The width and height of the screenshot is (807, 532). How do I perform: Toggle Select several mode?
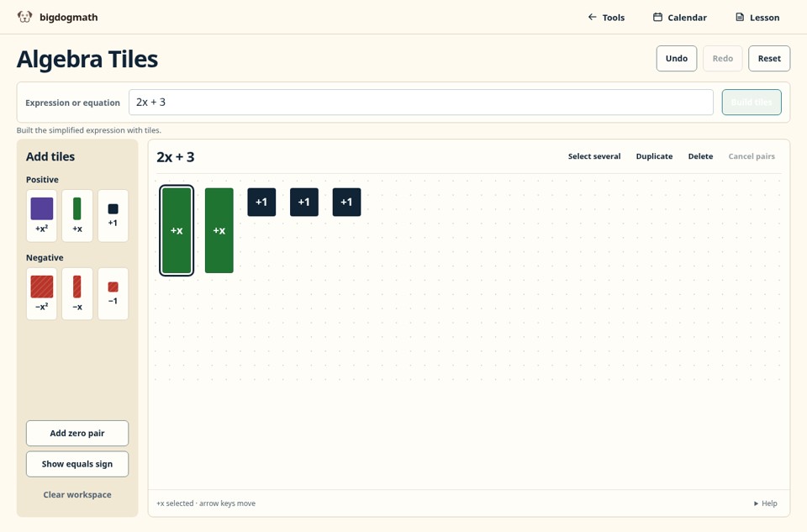594,156
